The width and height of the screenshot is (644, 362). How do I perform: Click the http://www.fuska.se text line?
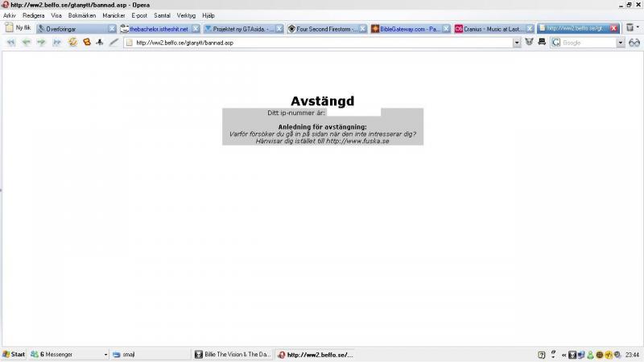[323, 142]
